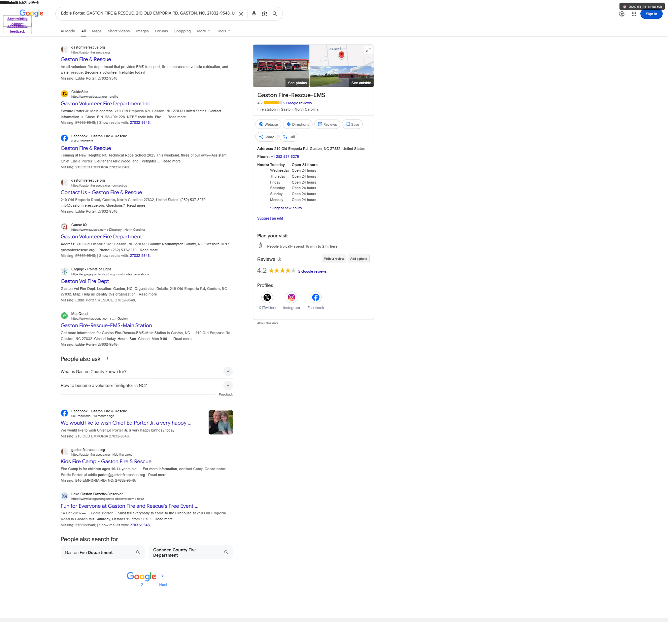Click the Sign in button
This screenshot has width=672, height=622.
(x=652, y=14)
